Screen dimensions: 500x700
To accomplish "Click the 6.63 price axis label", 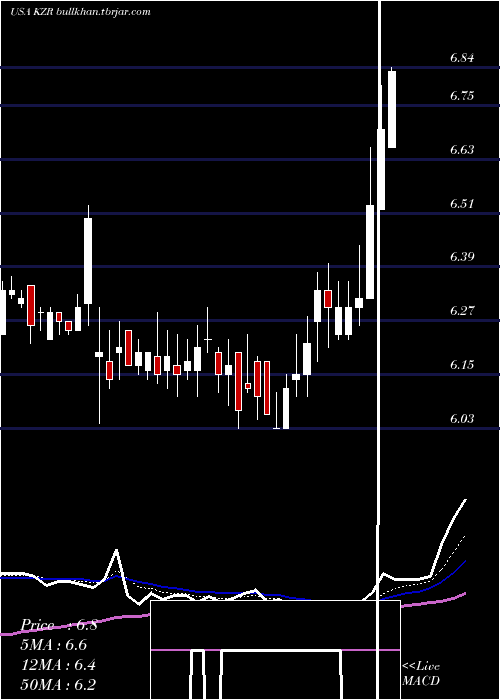I will click(462, 150).
